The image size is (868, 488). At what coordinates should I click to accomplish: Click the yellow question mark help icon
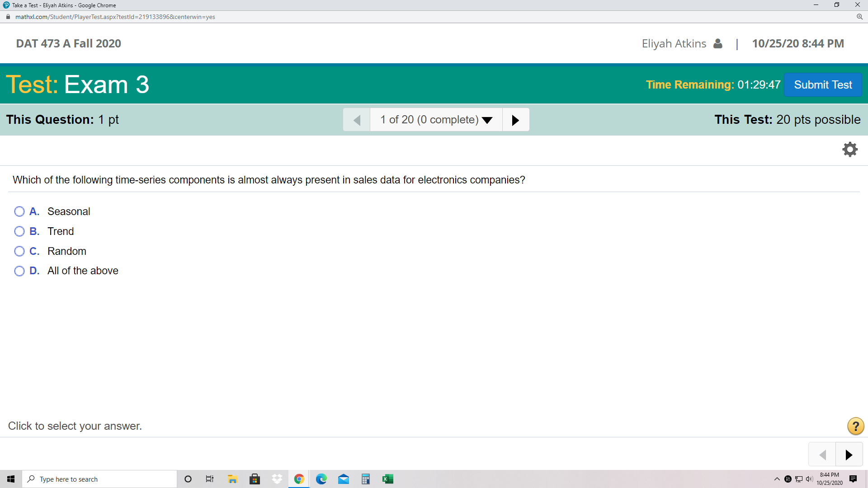(855, 426)
